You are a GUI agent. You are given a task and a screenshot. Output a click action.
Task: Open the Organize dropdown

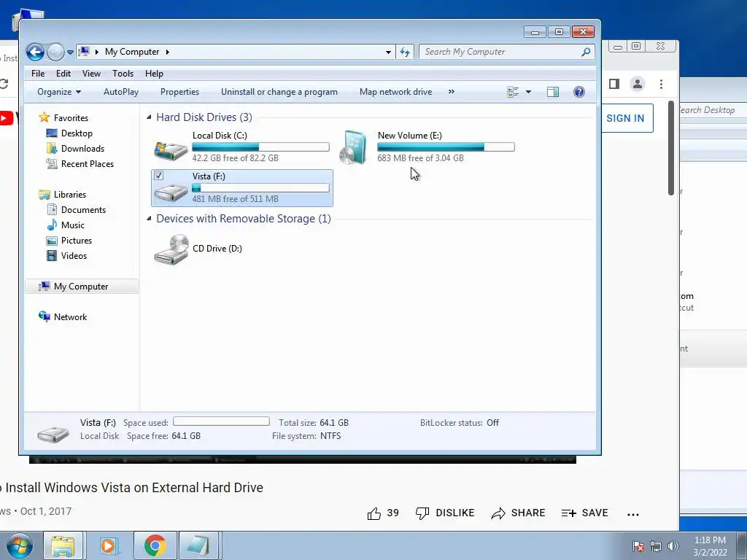(59, 92)
